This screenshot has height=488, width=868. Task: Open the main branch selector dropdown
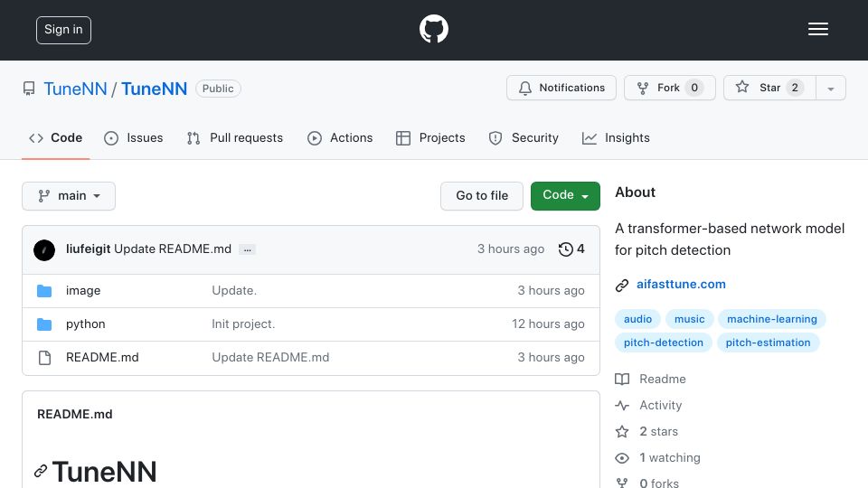point(69,196)
